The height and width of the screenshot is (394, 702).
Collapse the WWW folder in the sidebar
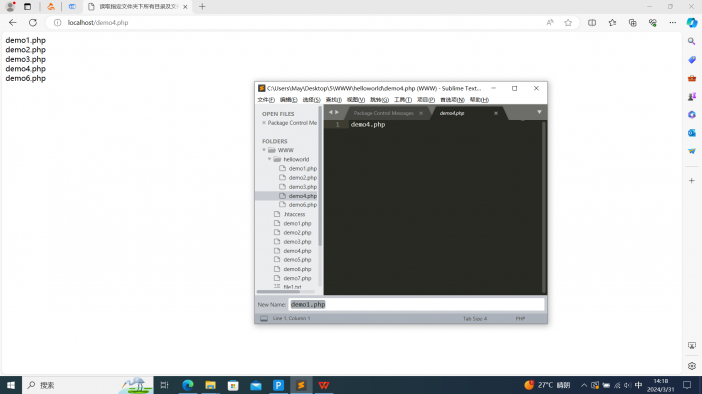coord(264,150)
